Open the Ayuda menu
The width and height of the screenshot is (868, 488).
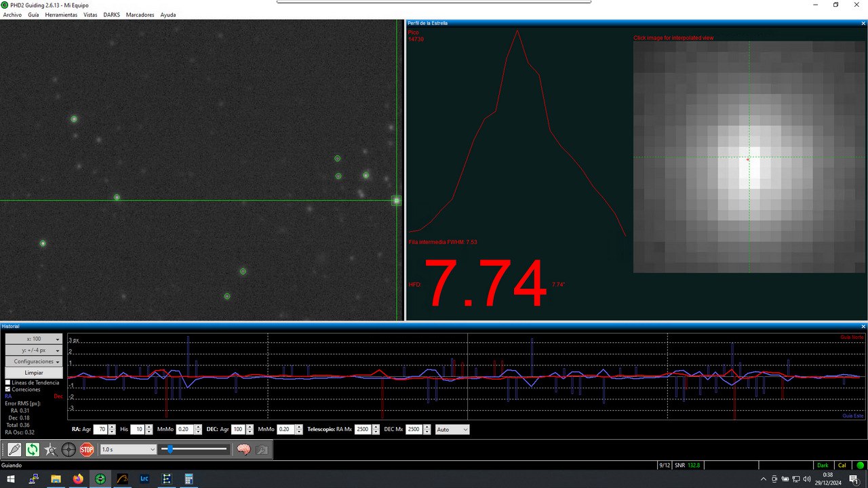coord(168,14)
